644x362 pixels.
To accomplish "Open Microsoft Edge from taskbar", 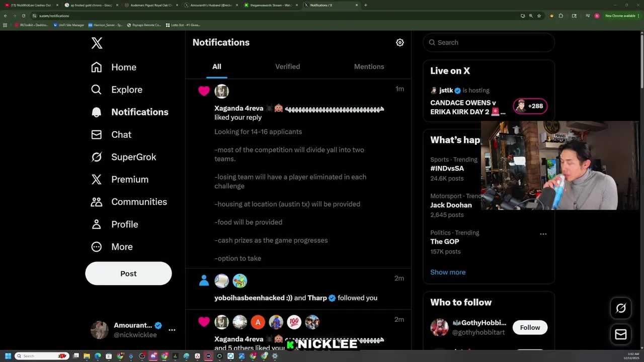I will click(x=98, y=356).
